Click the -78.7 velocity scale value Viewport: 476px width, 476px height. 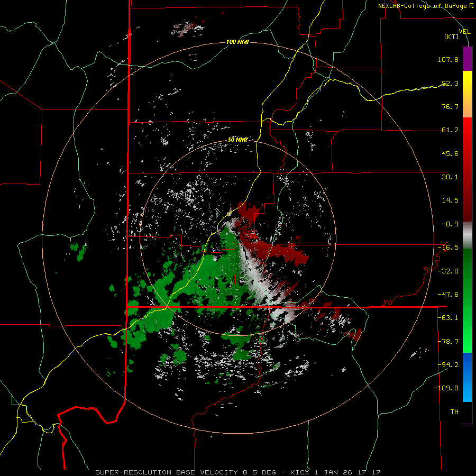448,342
